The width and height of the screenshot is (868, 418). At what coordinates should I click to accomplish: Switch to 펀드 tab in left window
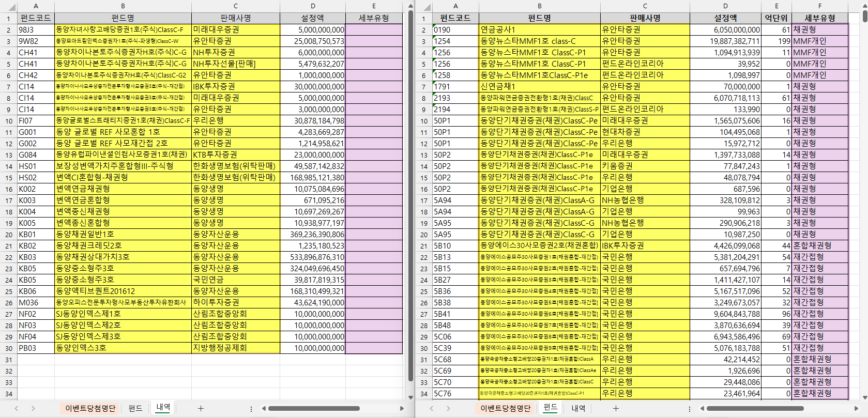135,408
